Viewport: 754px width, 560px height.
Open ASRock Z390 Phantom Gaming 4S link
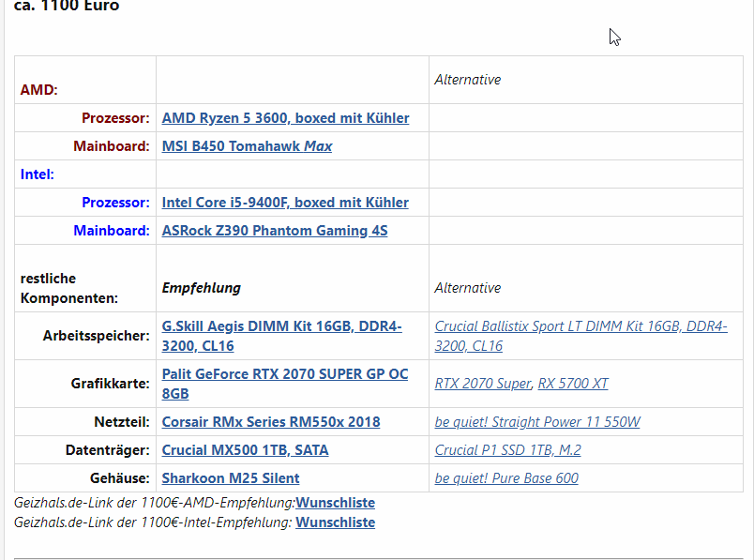(x=275, y=231)
